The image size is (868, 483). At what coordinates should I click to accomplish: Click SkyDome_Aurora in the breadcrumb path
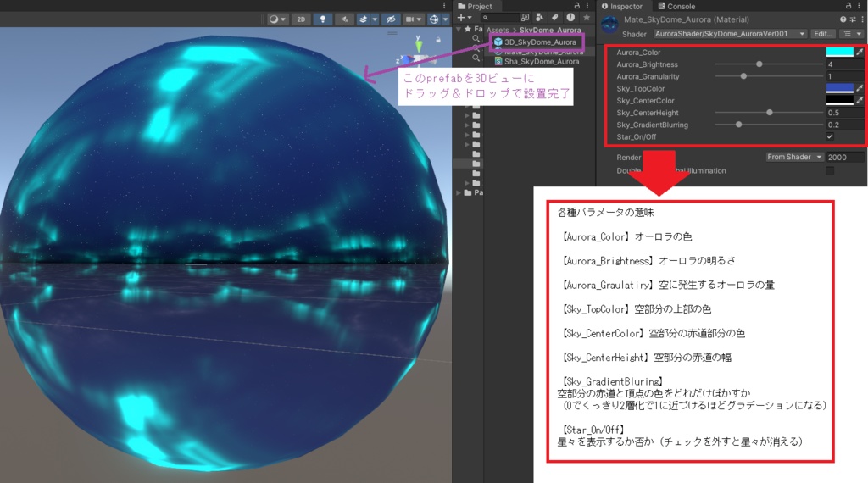550,30
